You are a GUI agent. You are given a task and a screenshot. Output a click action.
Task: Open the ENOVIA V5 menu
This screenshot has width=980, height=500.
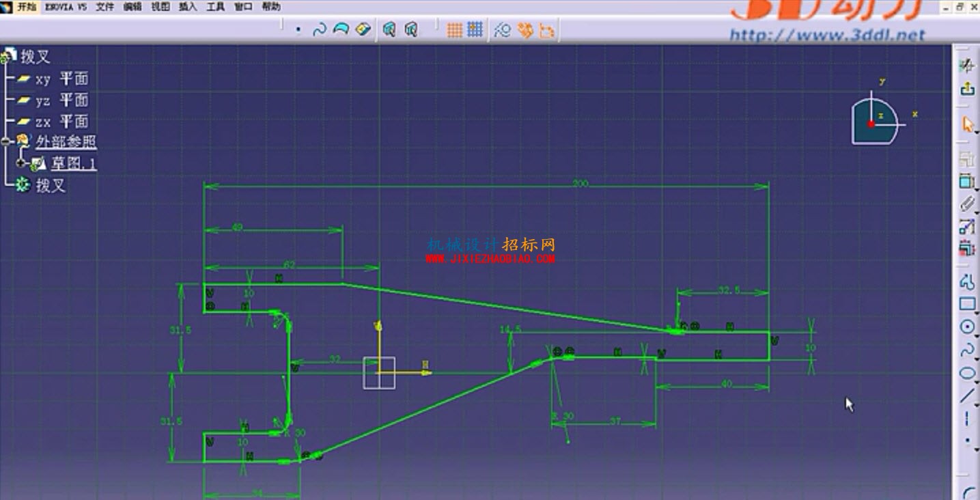click(66, 7)
